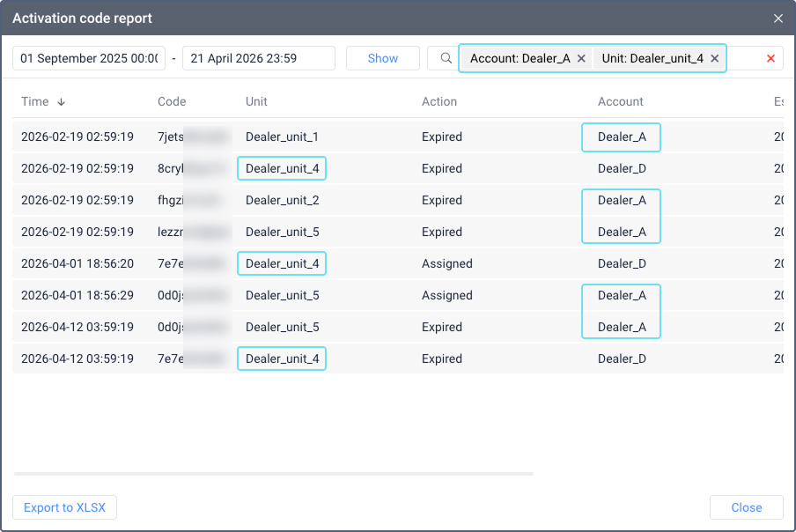The height and width of the screenshot is (532, 796).
Task: Dismiss the dialog using the Close button
Action: (x=746, y=507)
